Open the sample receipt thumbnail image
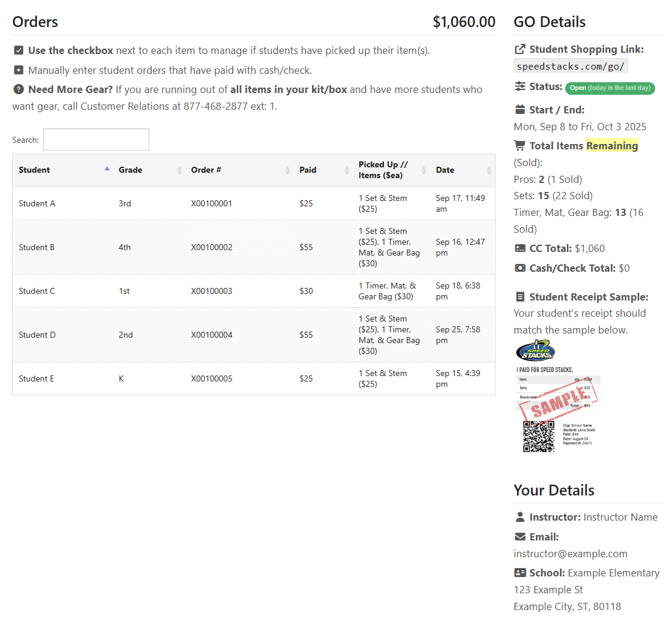The height and width of the screenshot is (625, 672). coord(558,397)
